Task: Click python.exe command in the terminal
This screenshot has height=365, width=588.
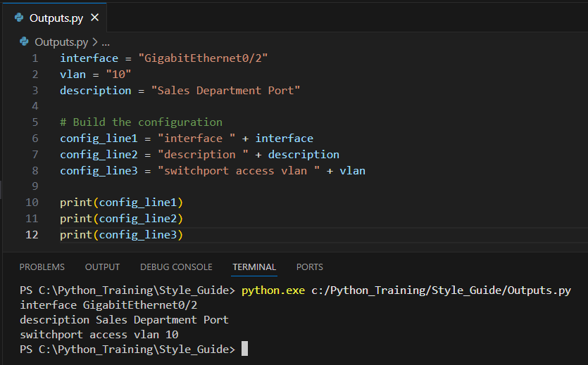Action: click(273, 290)
